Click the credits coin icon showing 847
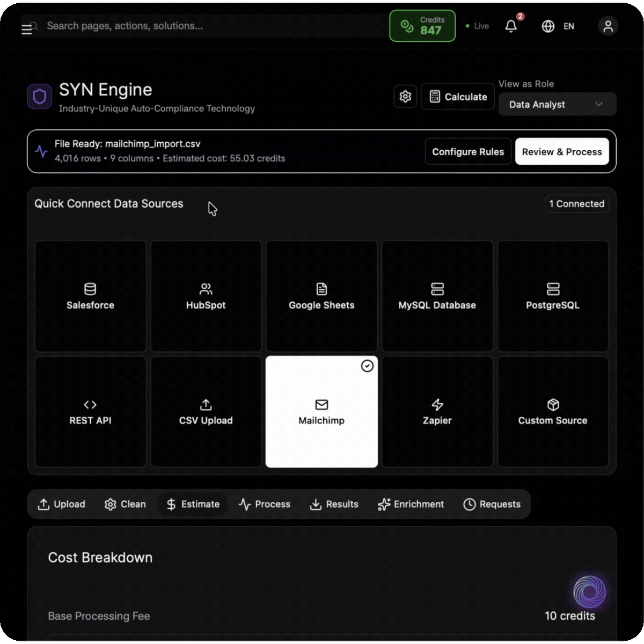Viewport: 644px width, 644px height. [x=407, y=26]
